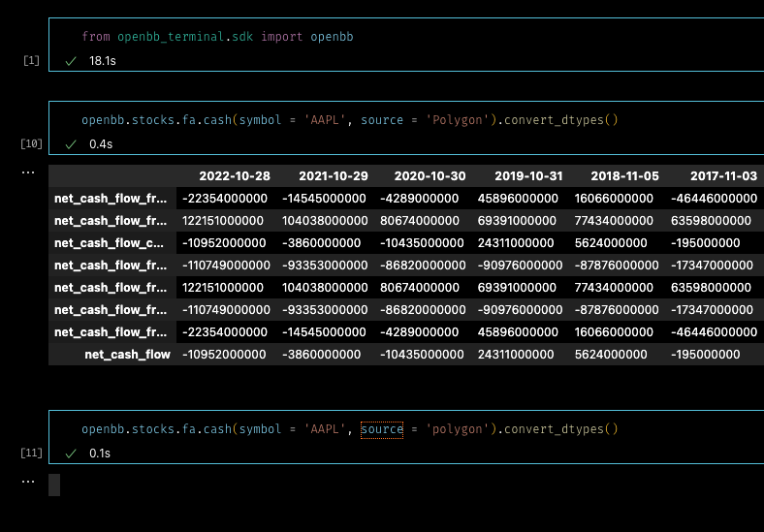Click the success checkmark beside 0.4s
Image resolution: width=764 pixels, height=532 pixels.
tap(71, 144)
